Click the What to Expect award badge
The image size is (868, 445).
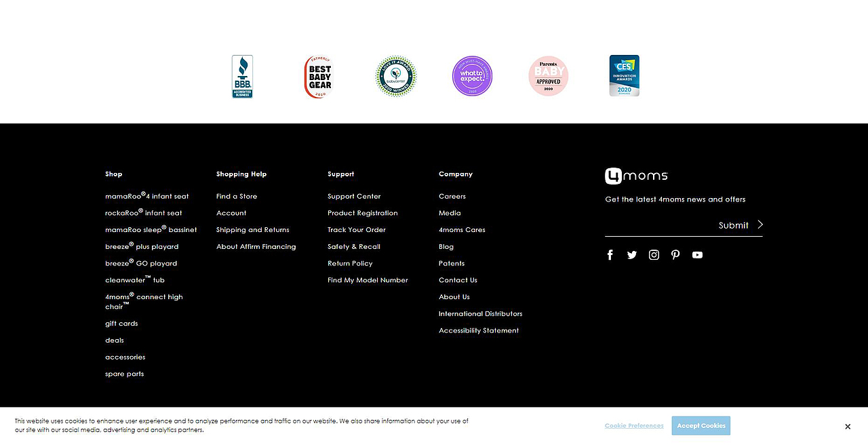click(472, 76)
